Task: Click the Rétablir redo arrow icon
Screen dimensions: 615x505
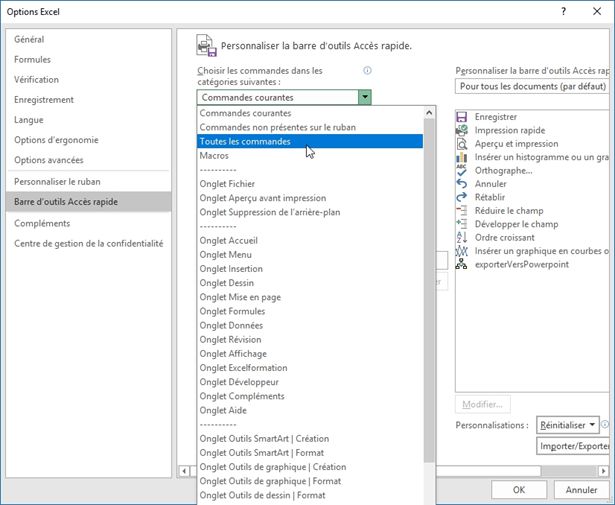Action: click(x=462, y=197)
